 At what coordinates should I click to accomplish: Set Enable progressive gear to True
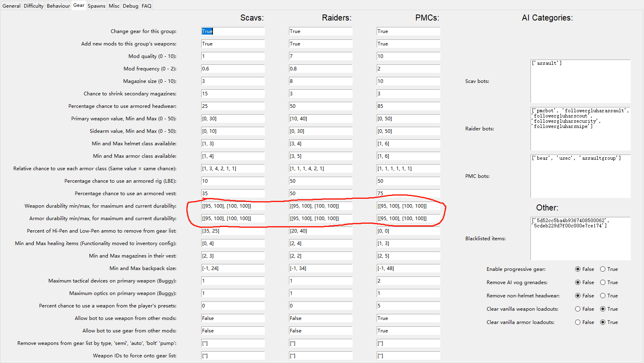(x=603, y=269)
